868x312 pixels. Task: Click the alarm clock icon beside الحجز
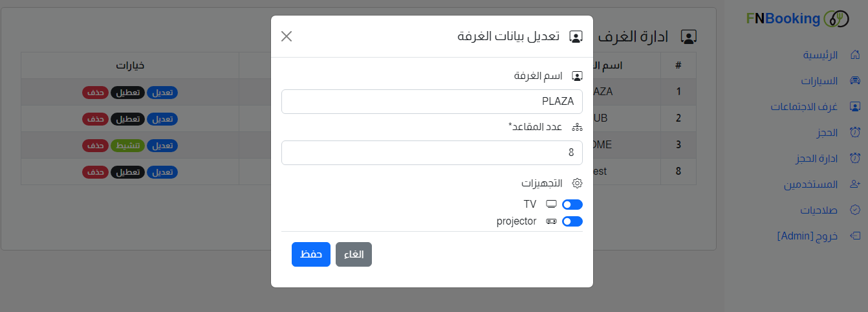(x=855, y=133)
